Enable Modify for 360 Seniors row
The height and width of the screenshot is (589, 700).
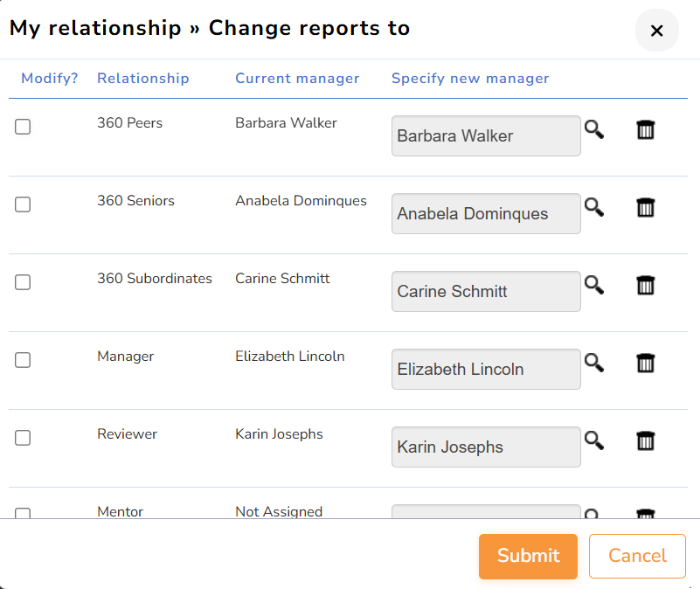pos(23,204)
